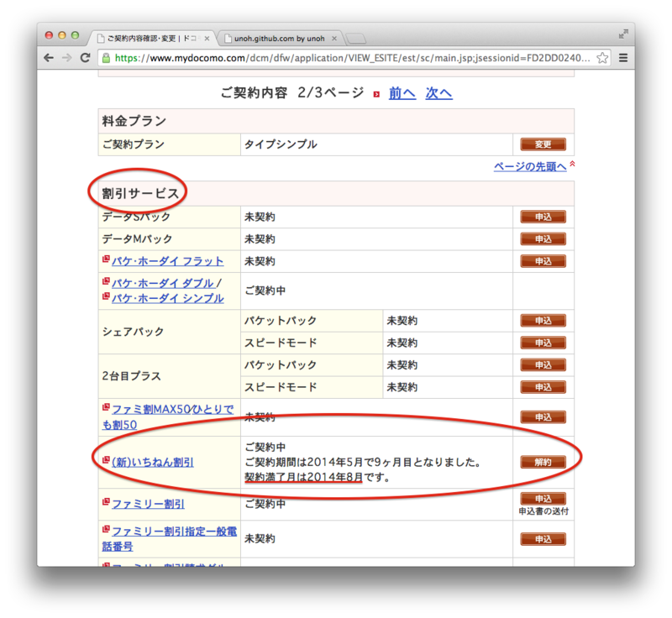Click 申込 button for データMパック

[x=543, y=239]
